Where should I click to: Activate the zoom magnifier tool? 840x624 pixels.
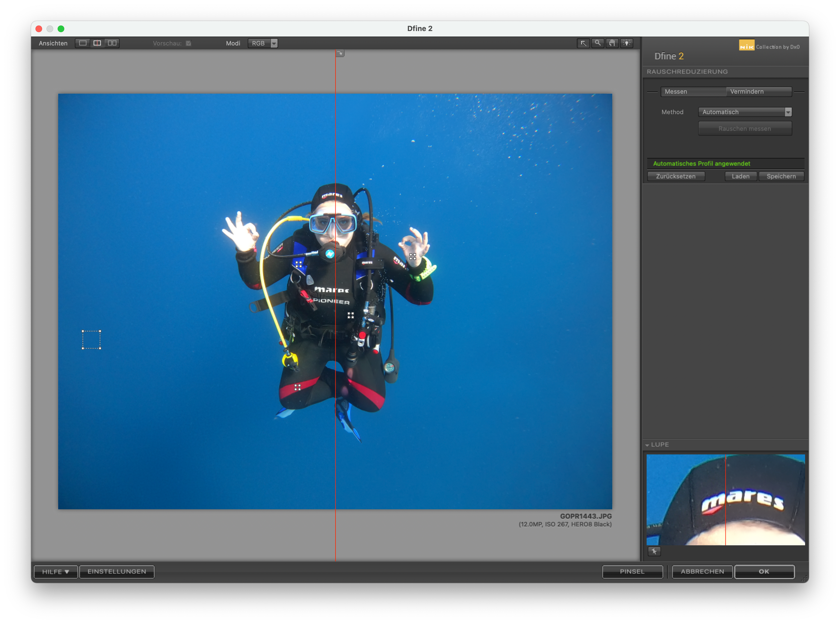pyautogui.click(x=598, y=43)
